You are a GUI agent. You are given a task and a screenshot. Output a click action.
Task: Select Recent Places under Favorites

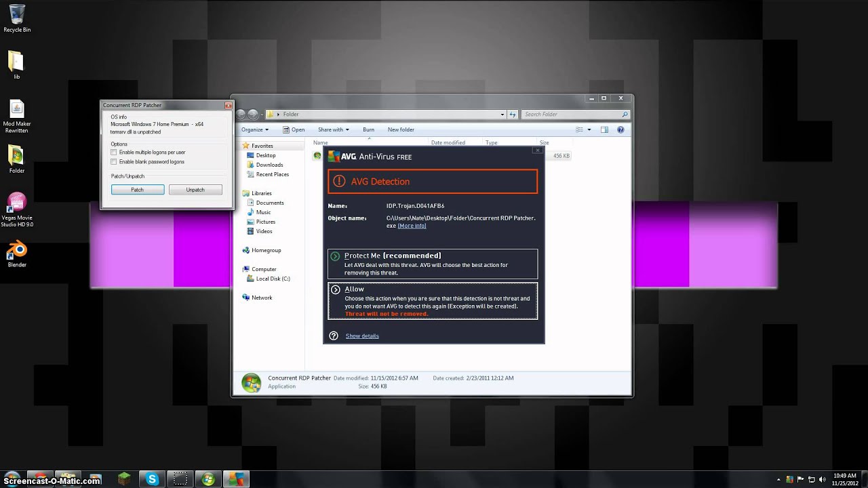(272, 174)
